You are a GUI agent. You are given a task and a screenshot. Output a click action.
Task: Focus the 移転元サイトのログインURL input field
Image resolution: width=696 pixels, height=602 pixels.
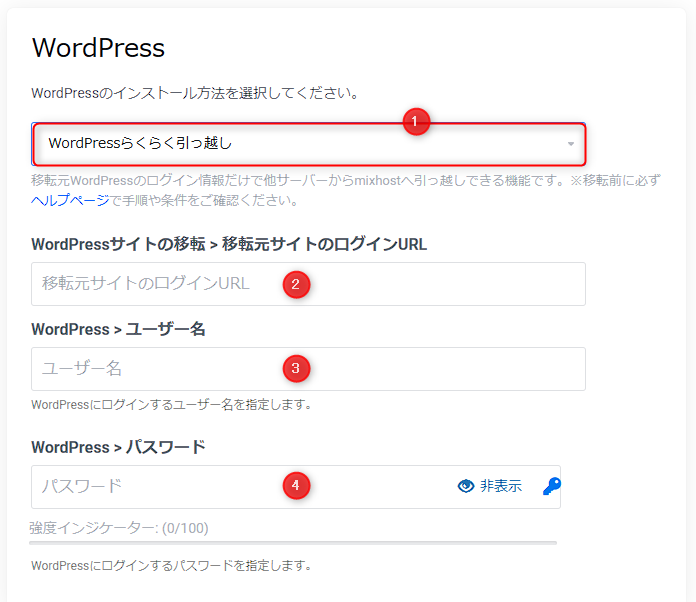point(308,284)
